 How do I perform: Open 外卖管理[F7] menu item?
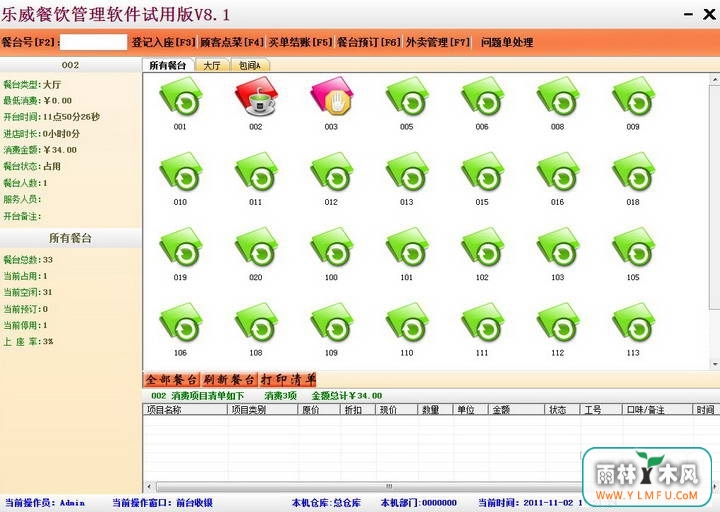[x=438, y=42]
